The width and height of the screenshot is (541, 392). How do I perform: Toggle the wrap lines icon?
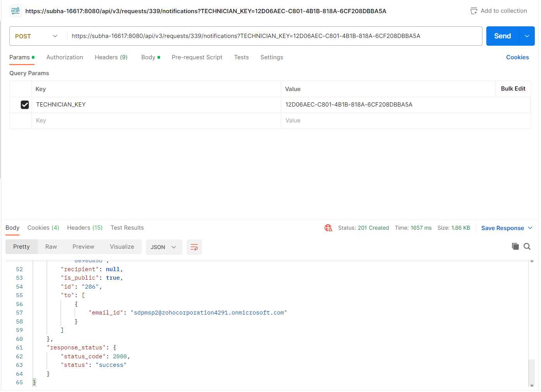[194, 247]
